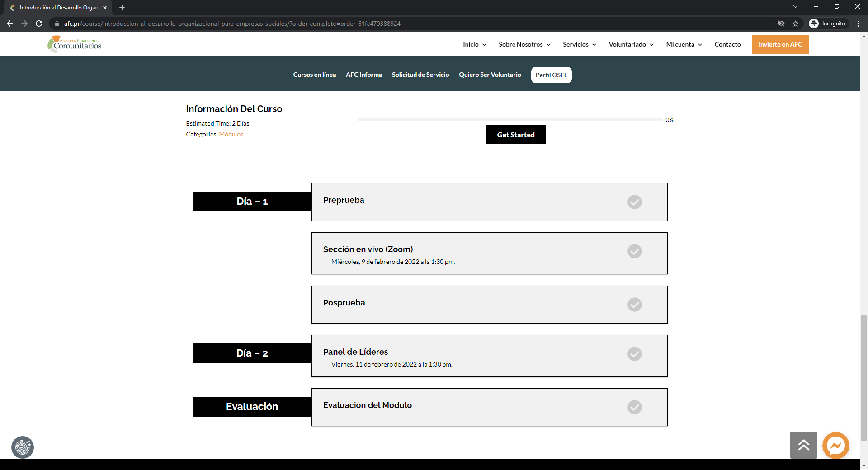Click the course progress bar
868x470 pixels.
[x=510, y=120]
